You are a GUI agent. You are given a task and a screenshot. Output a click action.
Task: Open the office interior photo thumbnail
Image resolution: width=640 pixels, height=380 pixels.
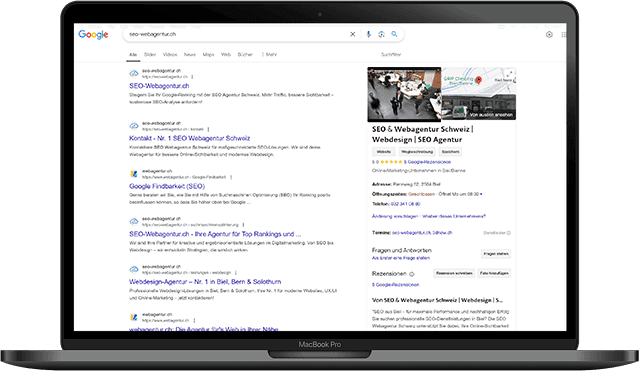404,95
